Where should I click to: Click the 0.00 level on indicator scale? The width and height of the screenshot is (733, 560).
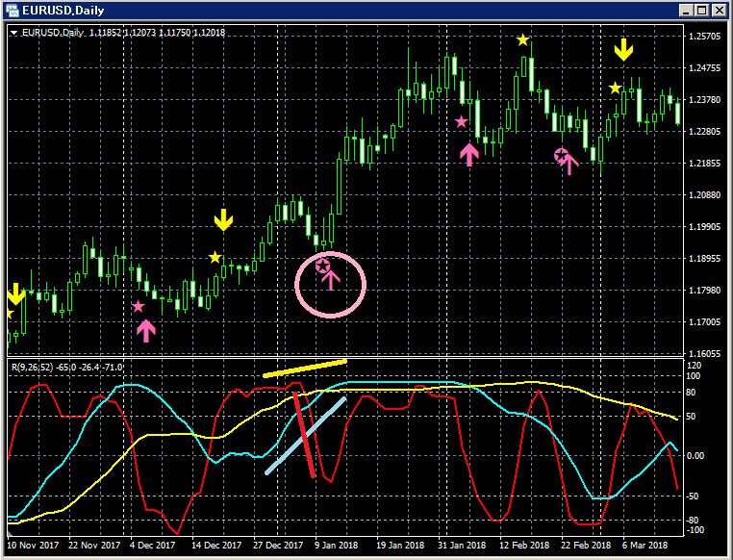[695, 456]
